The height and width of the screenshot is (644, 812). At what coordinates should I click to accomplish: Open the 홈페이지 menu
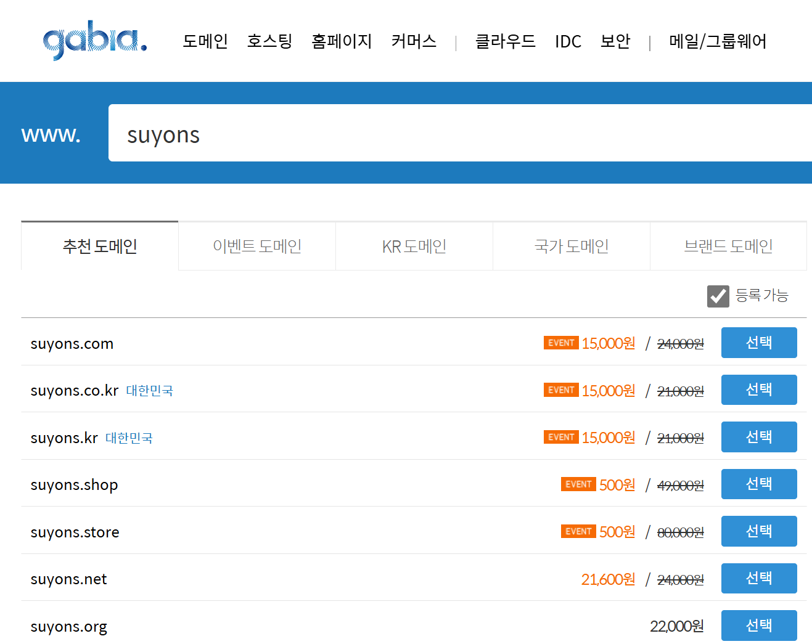[x=342, y=41]
